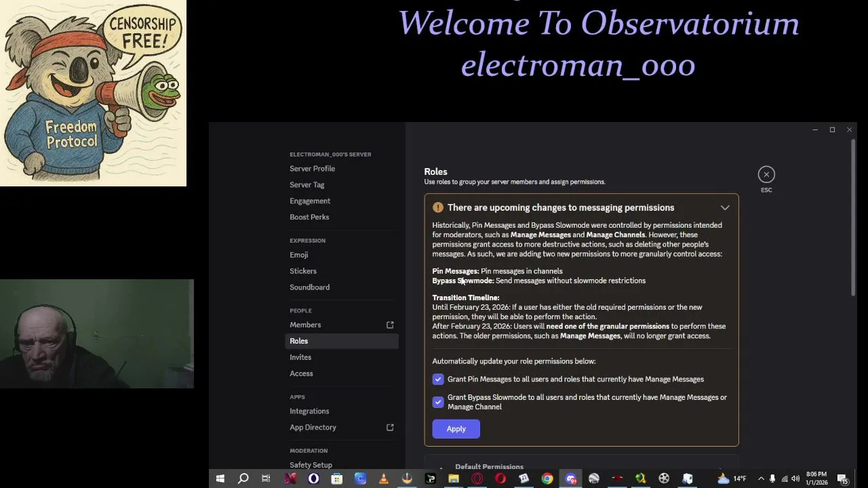Open App Directory
This screenshot has height=488, width=868.
[x=313, y=428]
